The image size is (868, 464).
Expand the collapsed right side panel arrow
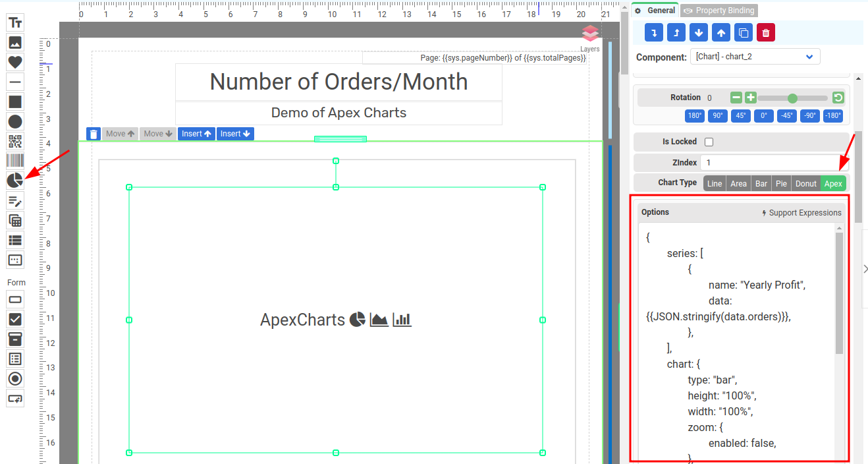coord(865,268)
